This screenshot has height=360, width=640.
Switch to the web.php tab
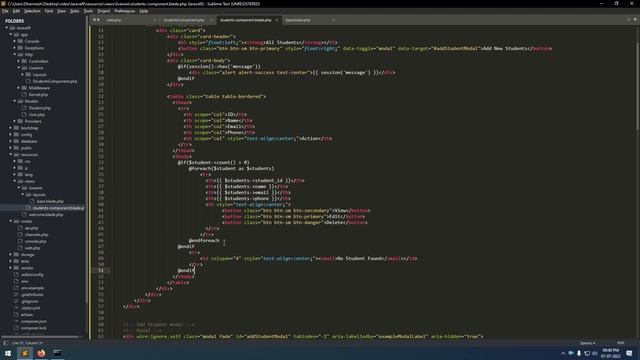[114, 20]
